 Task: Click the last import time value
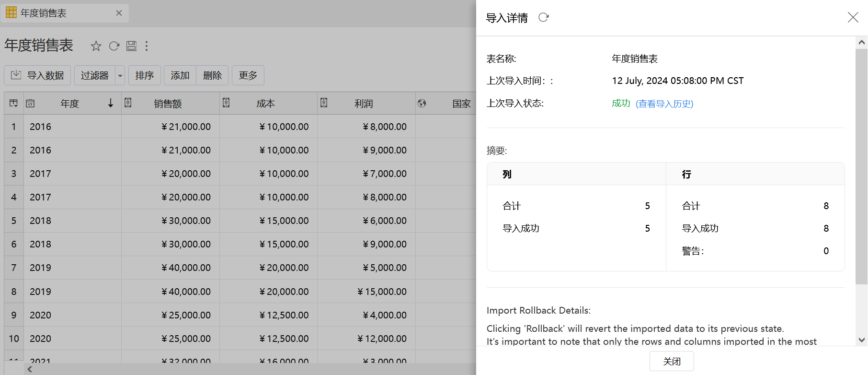pos(677,81)
